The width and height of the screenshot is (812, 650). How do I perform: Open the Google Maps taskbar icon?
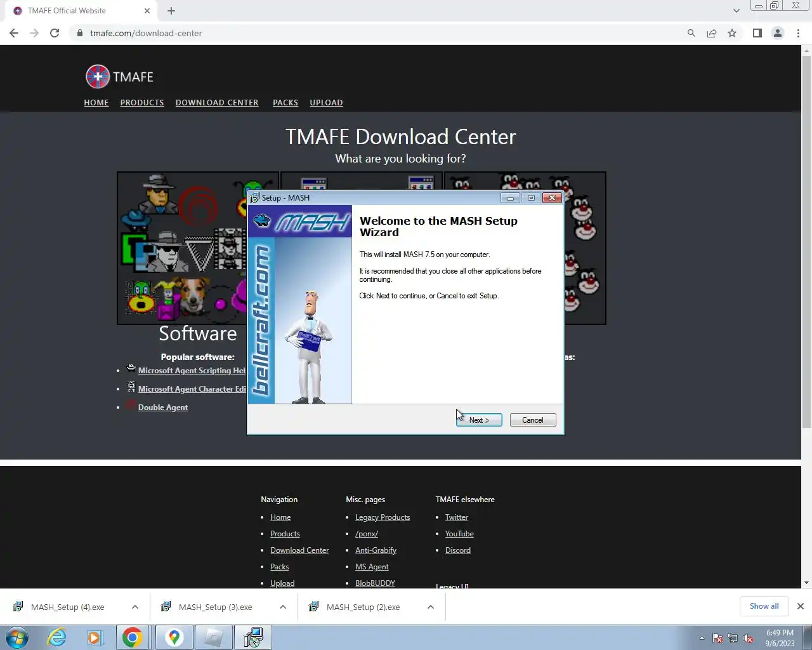click(x=174, y=637)
